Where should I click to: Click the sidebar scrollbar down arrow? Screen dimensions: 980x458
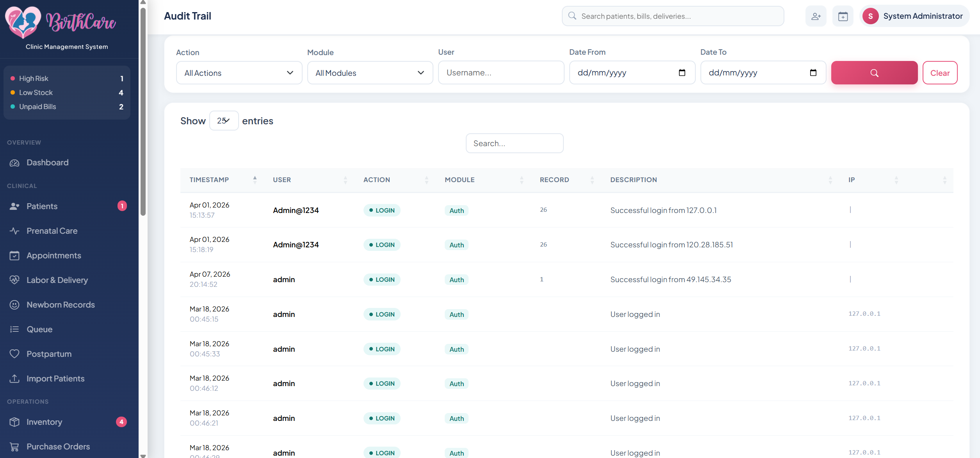(x=143, y=456)
